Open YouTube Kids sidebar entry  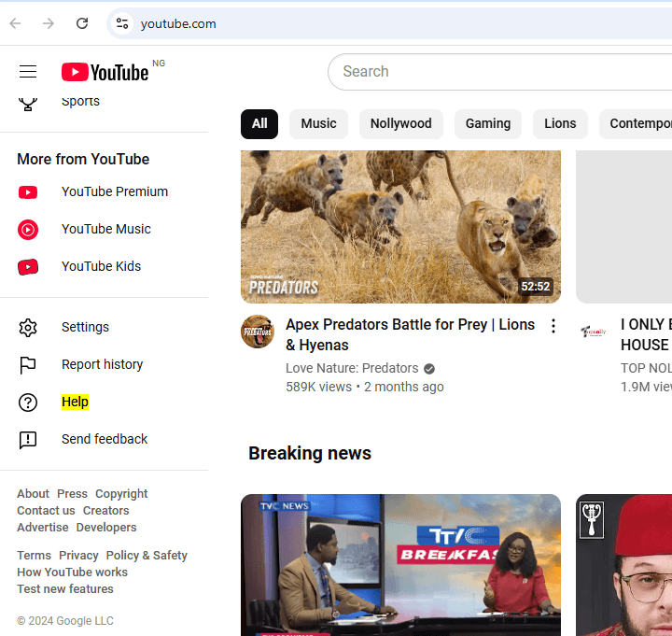104,267
